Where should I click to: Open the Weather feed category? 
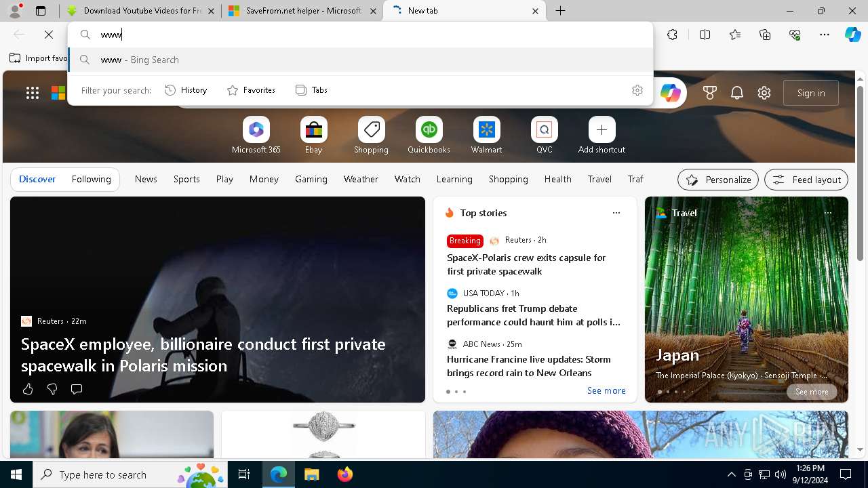coord(361,179)
